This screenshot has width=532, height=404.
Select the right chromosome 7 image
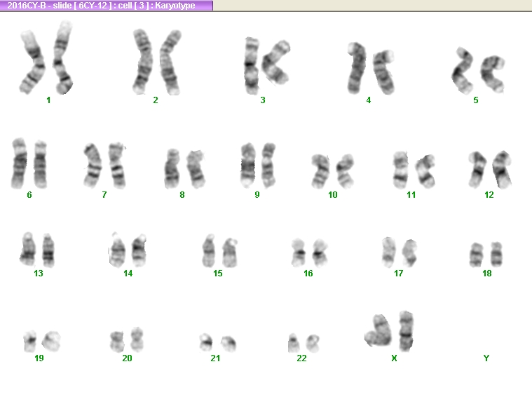click(x=117, y=166)
